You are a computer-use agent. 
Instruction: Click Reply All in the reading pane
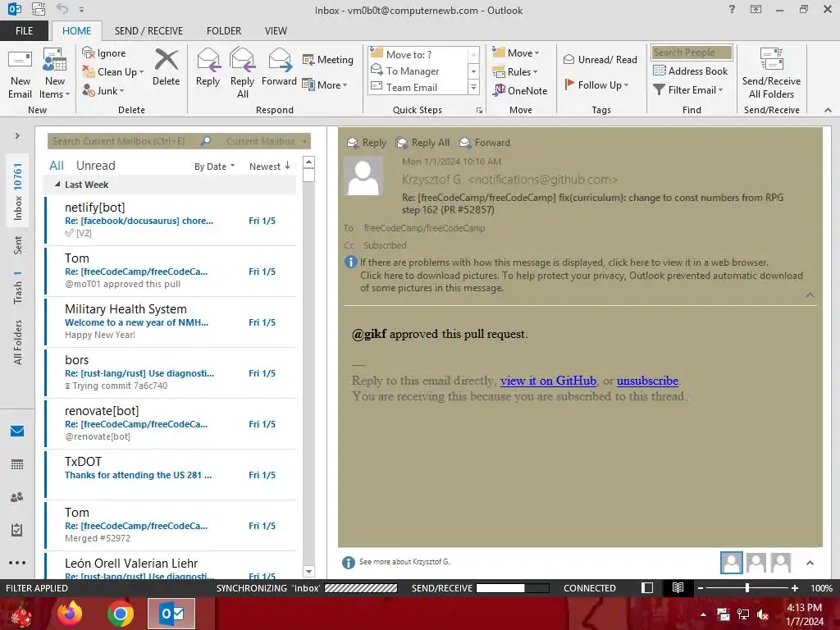(x=422, y=143)
